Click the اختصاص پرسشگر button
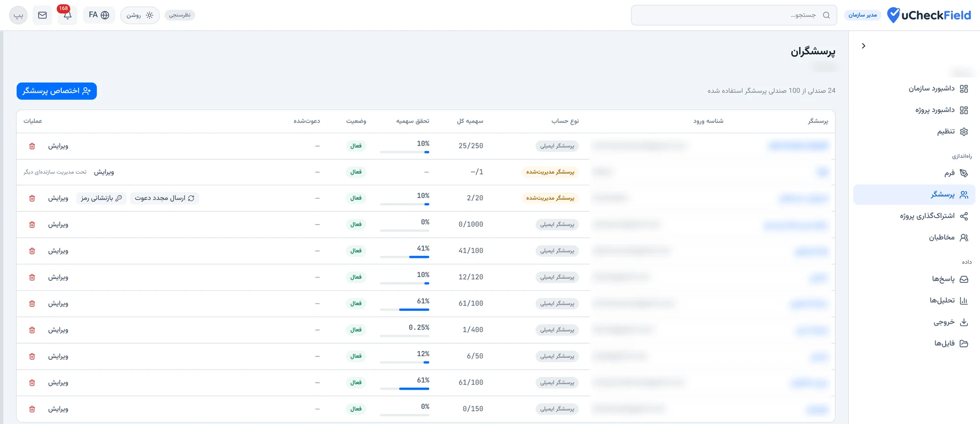 point(57,91)
